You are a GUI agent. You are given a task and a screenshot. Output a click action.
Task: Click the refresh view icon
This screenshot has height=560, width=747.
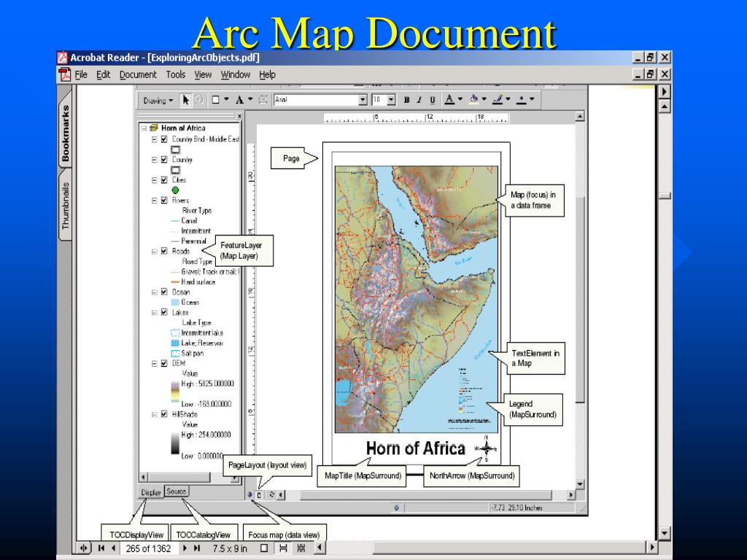[271, 495]
